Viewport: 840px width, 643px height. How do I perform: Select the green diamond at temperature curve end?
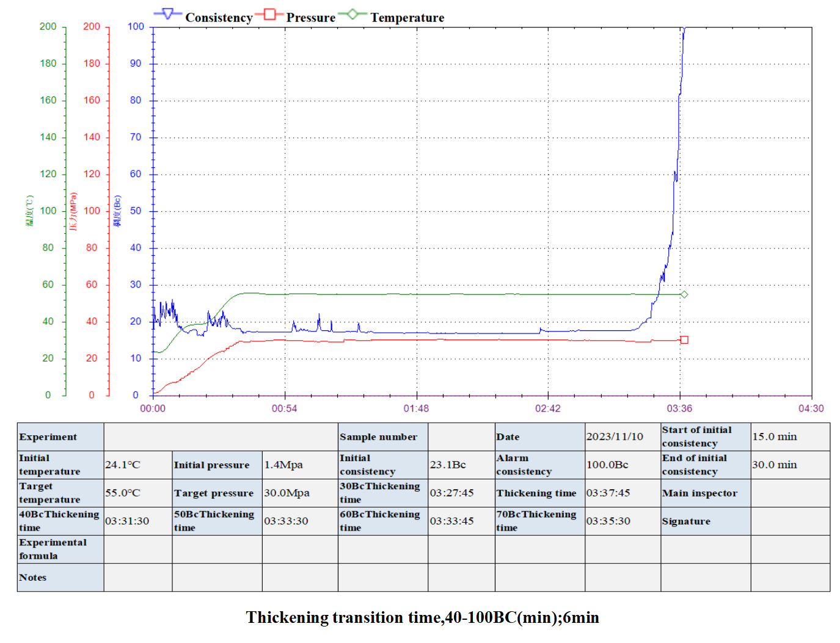pos(684,294)
